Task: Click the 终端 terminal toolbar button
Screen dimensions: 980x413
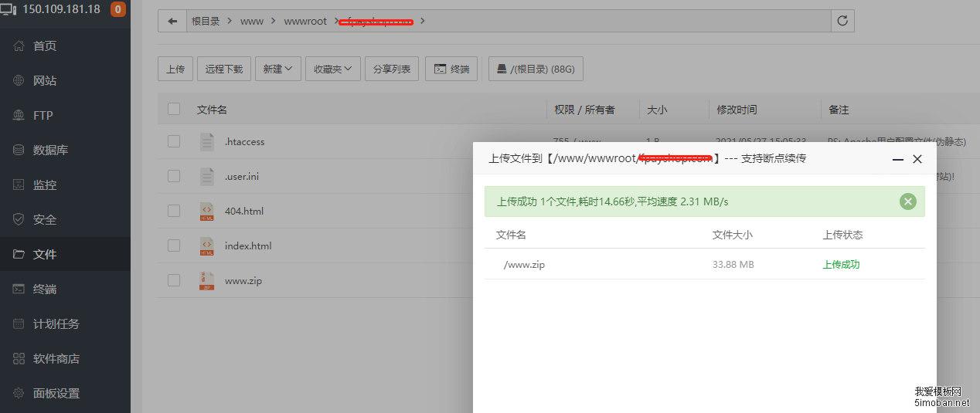Action: point(451,69)
